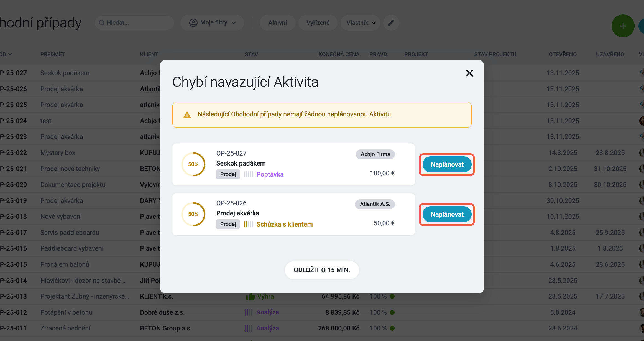Toggle the KÓD column sort arrow
This screenshot has height=341, width=644.
tap(10, 54)
